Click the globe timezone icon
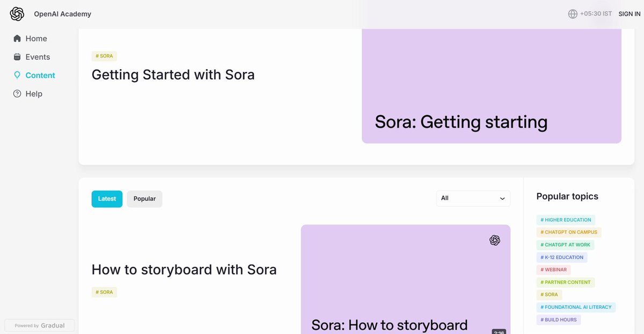Screen dimensions: 644x334 pyautogui.click(x=573, y=14)
